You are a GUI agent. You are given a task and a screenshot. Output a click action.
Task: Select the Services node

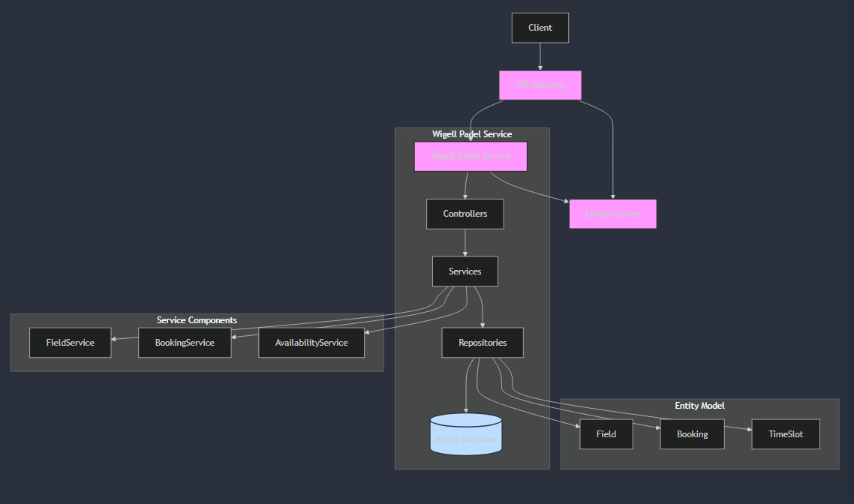pos(465,271)
